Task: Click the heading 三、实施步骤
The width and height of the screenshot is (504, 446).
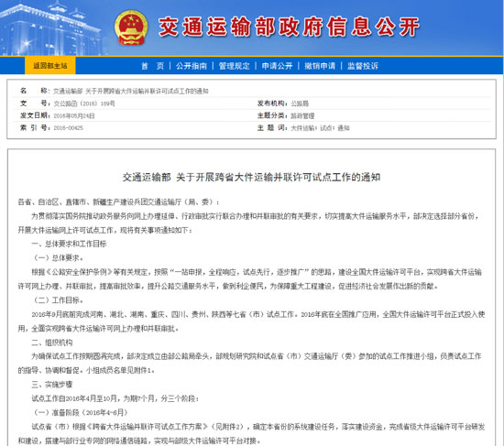Action: click(52, 385)
